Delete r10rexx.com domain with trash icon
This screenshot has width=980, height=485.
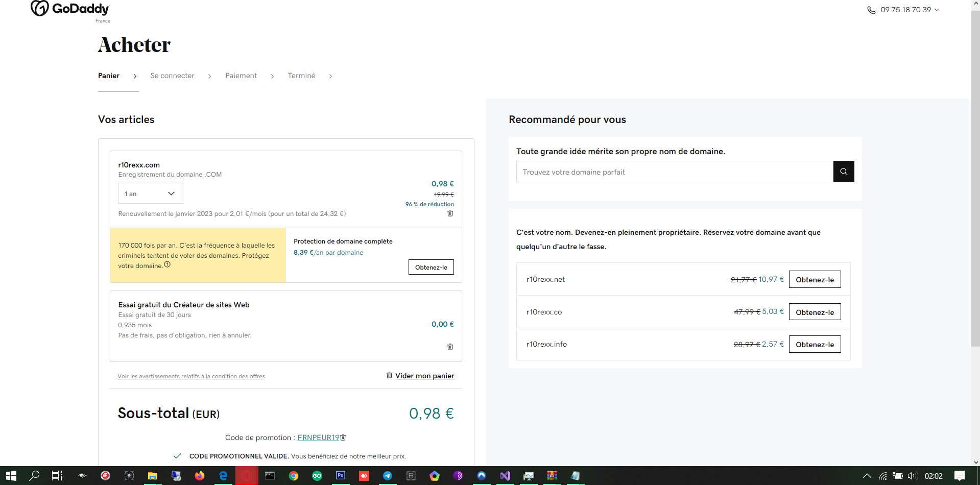450,213
